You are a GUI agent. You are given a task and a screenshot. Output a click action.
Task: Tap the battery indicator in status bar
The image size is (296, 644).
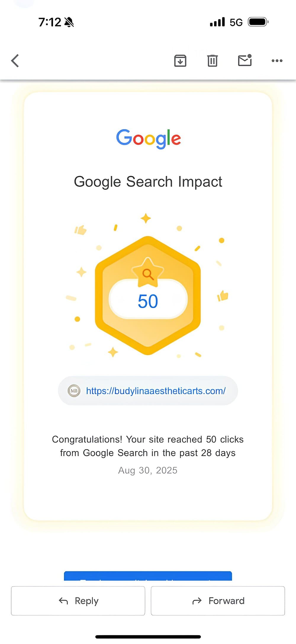click(x=258, y=22)
